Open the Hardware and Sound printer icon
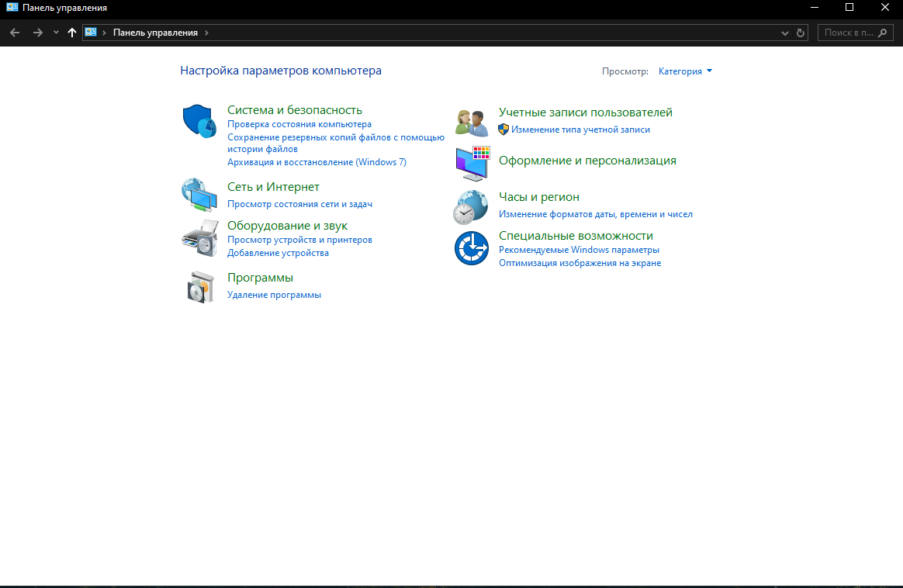 tap(200, 238)
